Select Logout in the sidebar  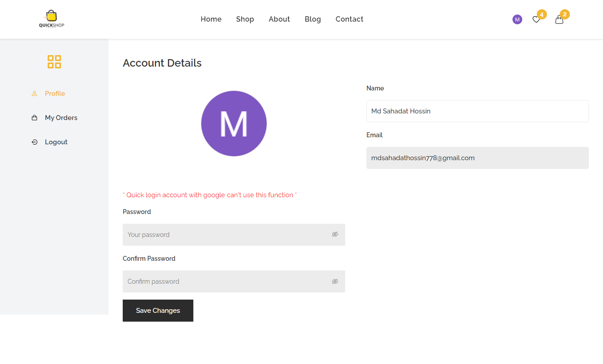tap(56, 142)
